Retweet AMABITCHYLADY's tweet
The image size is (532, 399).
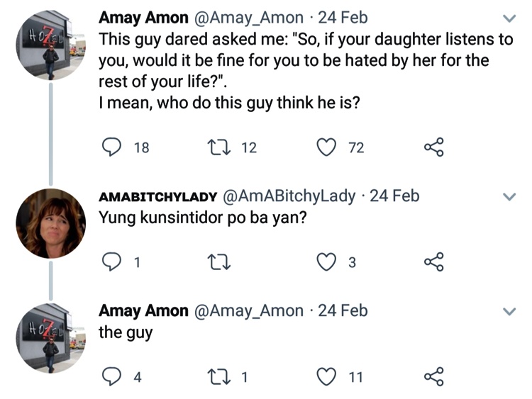pos(215,262)
